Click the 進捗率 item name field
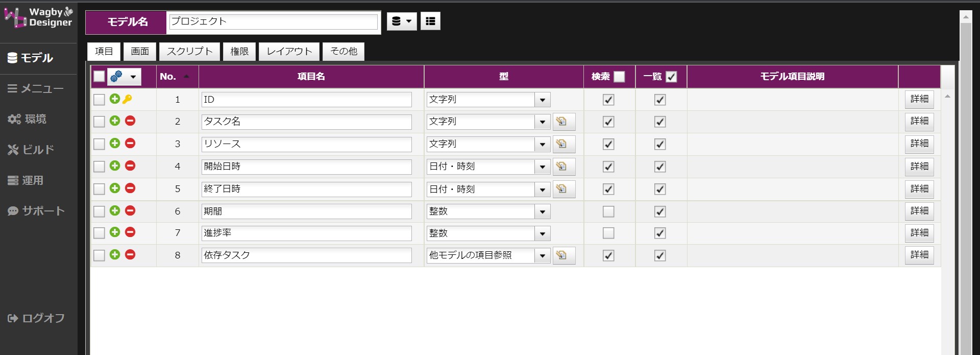The height and width of the screenshot is (355, 980). point(306,233)
